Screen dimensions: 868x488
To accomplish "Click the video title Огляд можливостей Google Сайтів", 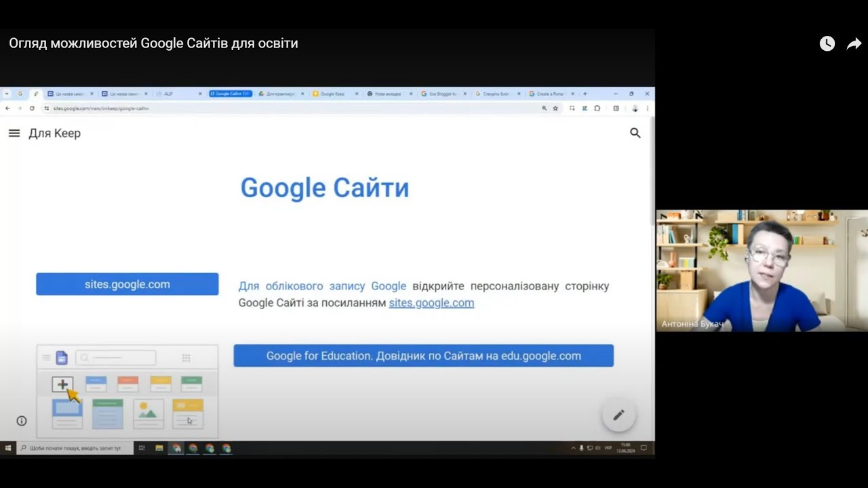I will click(153, 44).
